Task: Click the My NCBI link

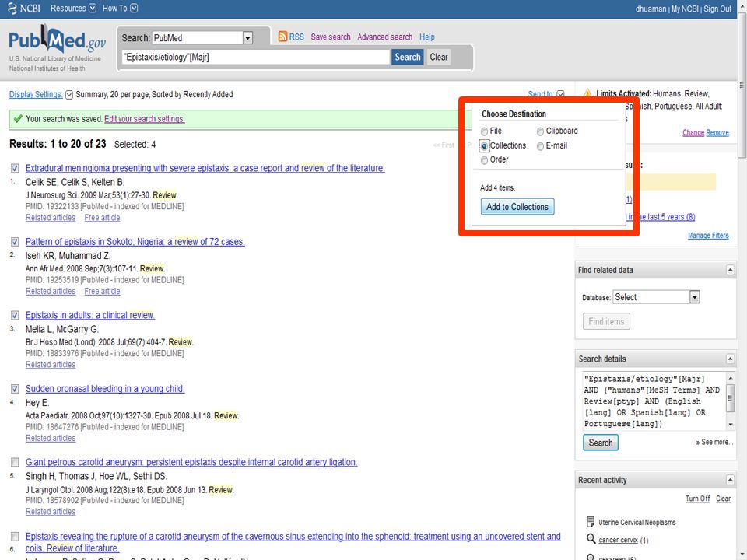Action: pyautogui.click(x=685, y=9)
